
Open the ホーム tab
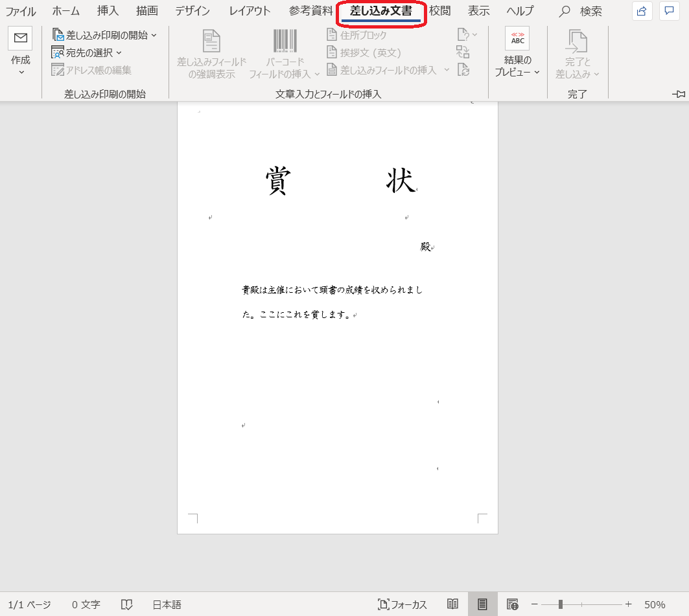(x=65, y=11)
